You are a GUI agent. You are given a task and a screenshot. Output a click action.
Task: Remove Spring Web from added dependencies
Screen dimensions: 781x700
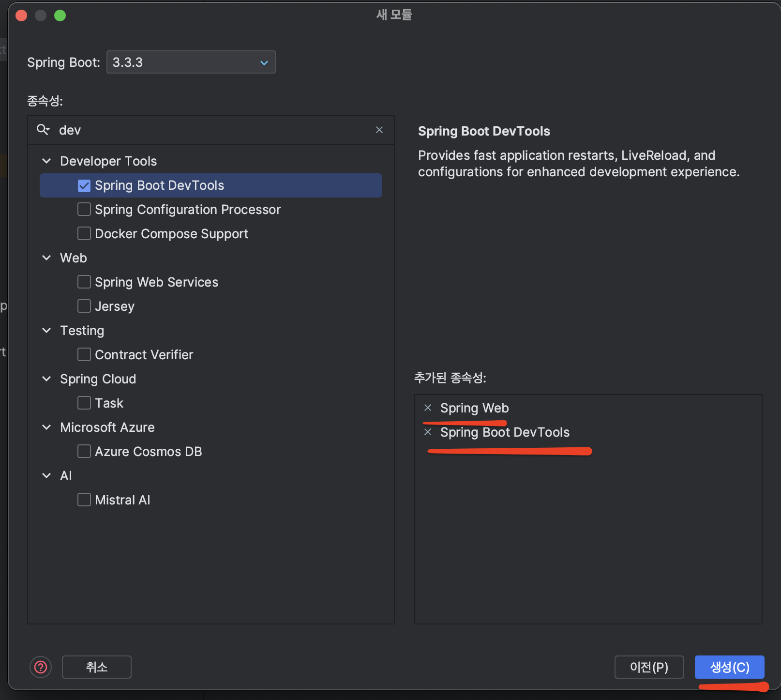[x=428, y=408]
